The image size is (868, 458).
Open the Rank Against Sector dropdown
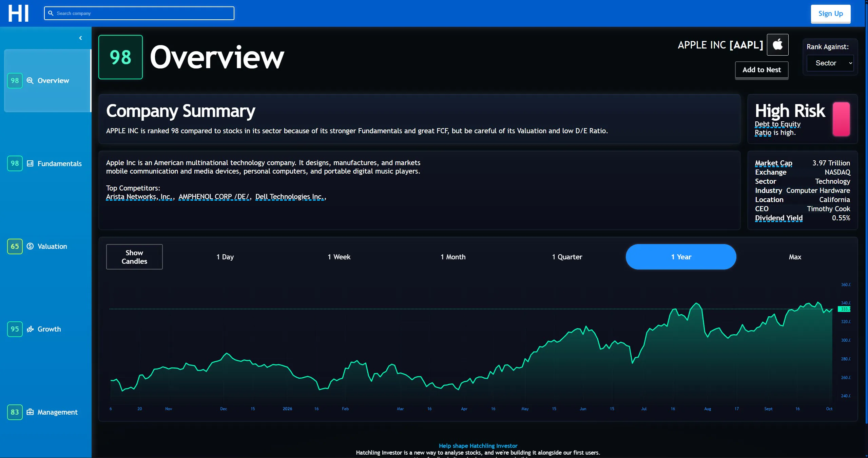click(x=830, y=63)
